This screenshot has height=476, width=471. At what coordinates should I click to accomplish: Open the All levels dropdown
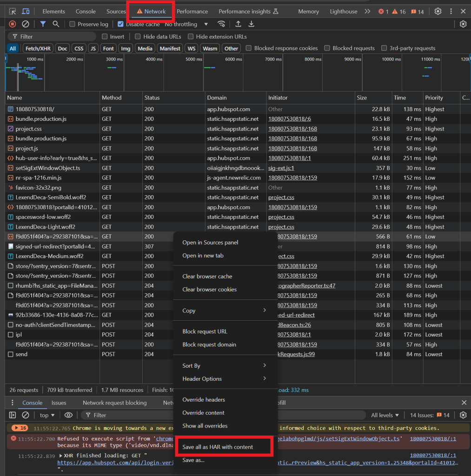pos(385,415)
